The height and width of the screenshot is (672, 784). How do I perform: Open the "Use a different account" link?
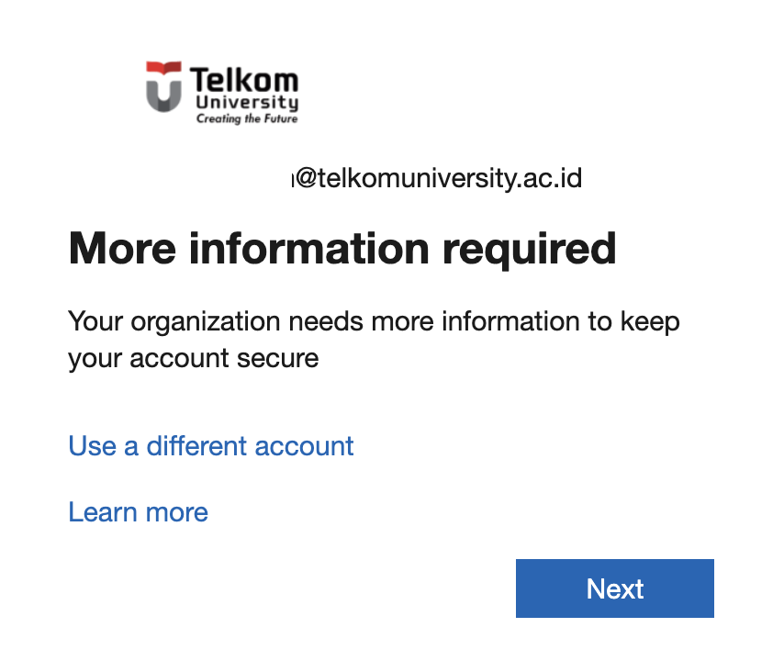[210, 446]
